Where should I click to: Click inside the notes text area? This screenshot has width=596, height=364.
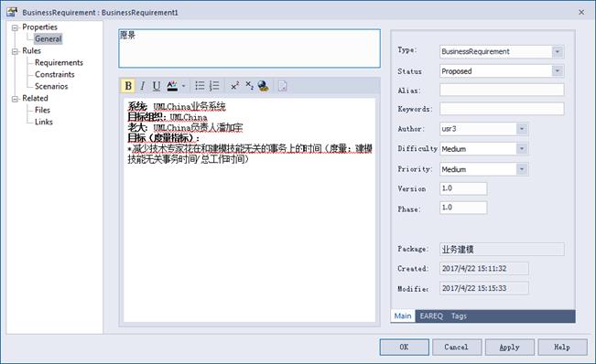pyautogui.click(x=249, y=210)
